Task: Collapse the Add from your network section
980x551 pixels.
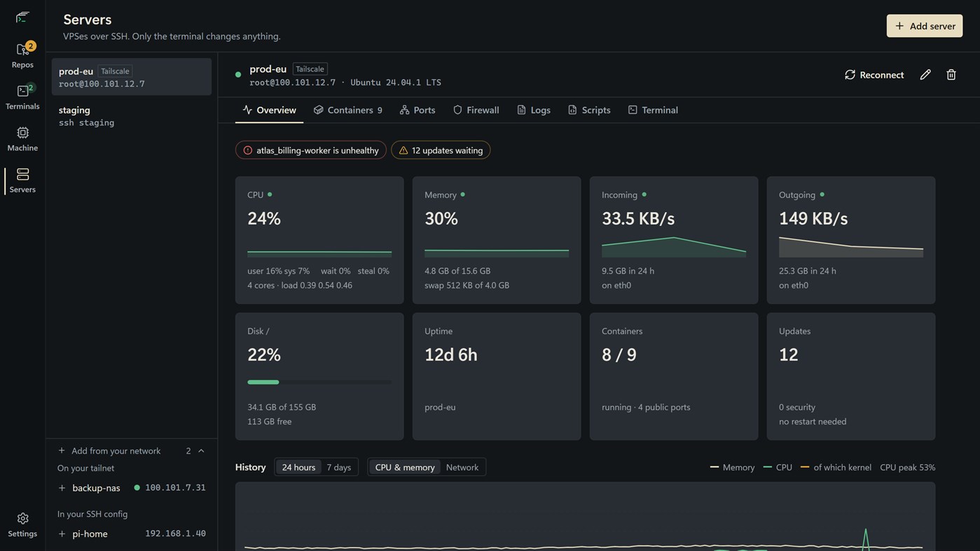Action: coord(201,451)
